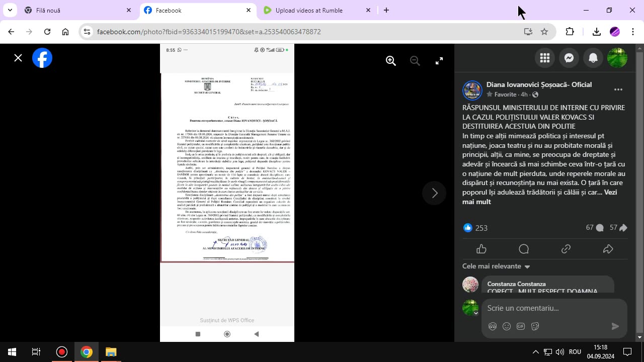Screen dimensions: 644x362
Task: Bookmark this page star
Action: point(544,32)
